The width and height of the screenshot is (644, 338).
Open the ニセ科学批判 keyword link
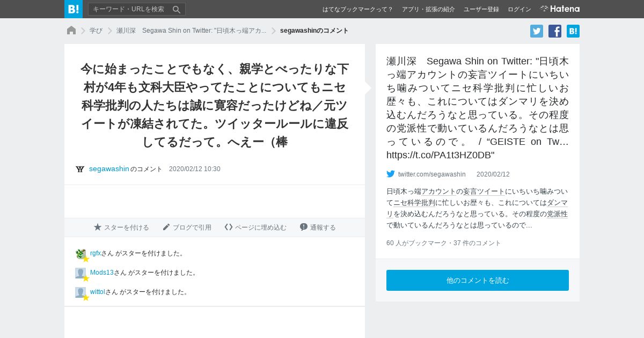[414, 203]
